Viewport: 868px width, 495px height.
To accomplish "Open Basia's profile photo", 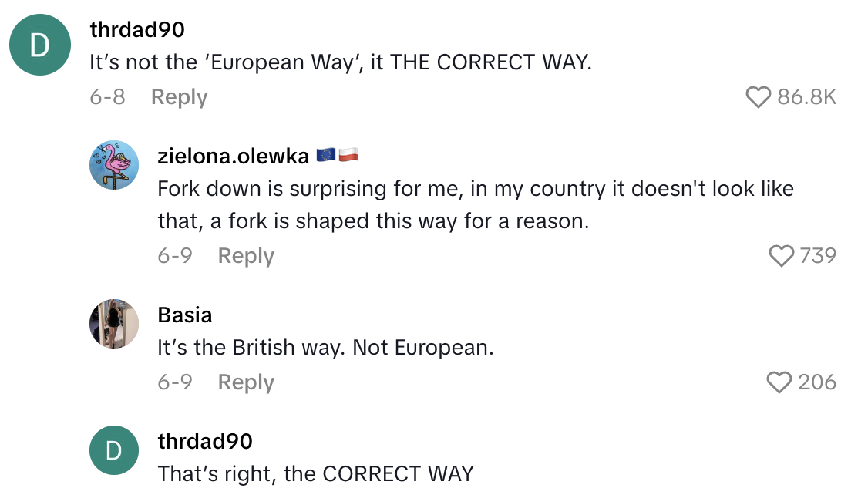I will pos(113,324).
